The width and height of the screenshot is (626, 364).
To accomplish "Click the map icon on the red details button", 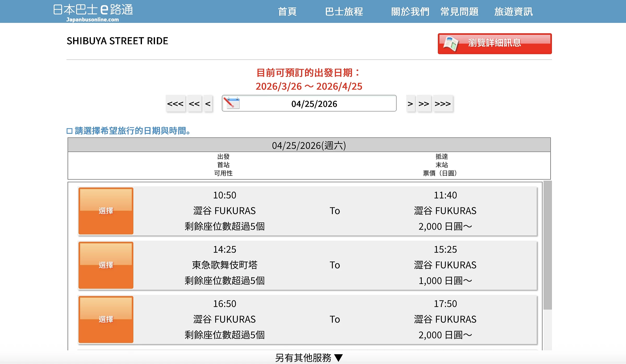I will click(451, 44).
